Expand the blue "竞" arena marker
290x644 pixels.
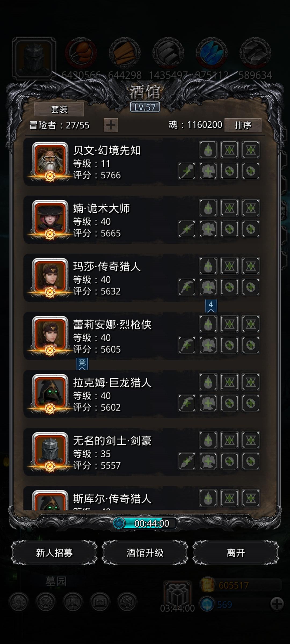82,364
